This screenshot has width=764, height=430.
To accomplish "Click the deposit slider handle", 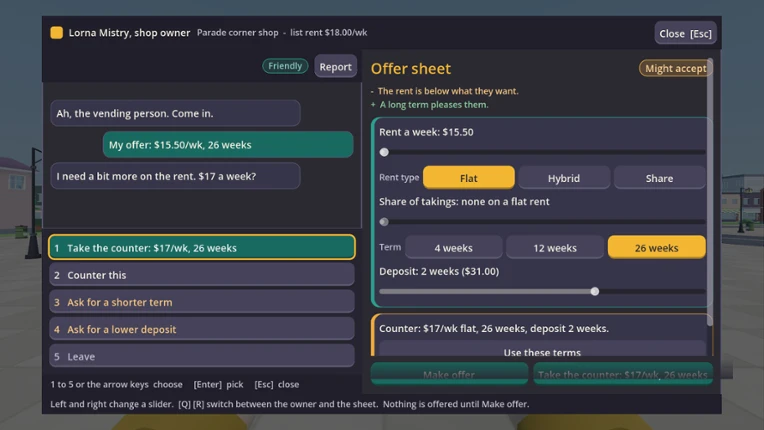I will tap(594, 291).
